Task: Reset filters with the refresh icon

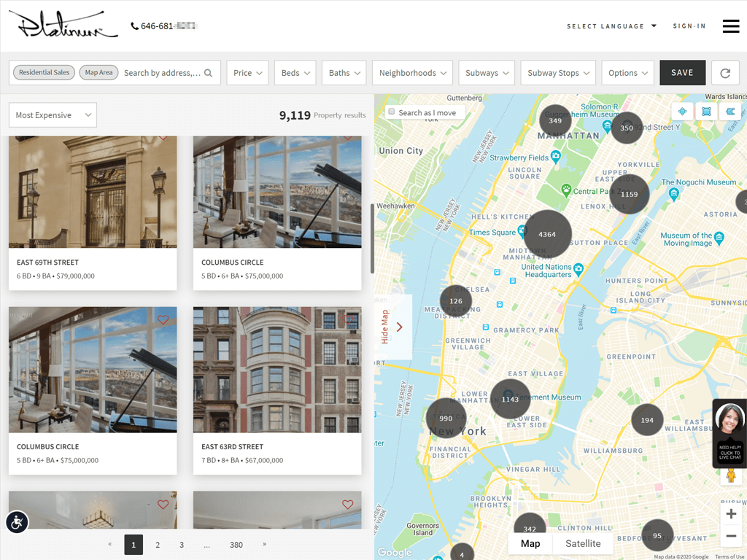Action: pyautogui.click(x=725, y=73)
